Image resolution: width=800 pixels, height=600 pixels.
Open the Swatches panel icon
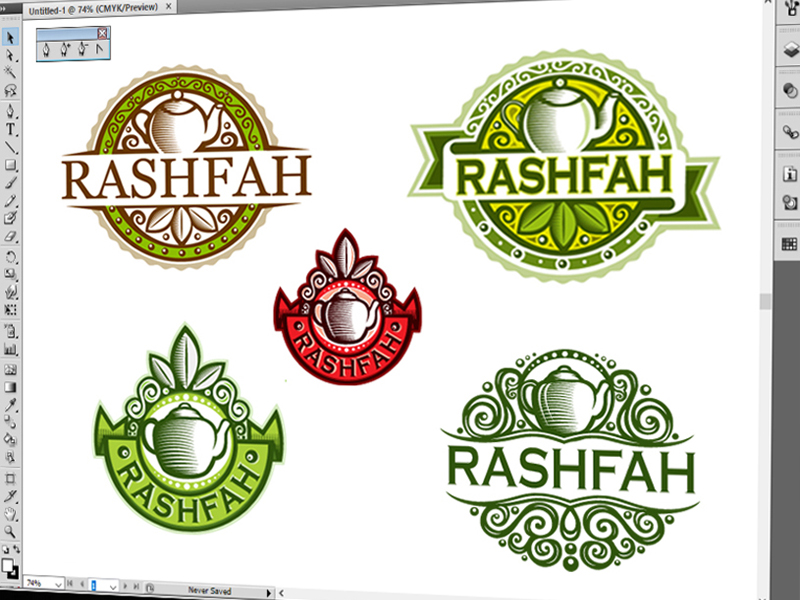pyautogui.click(x=790, y=244)
